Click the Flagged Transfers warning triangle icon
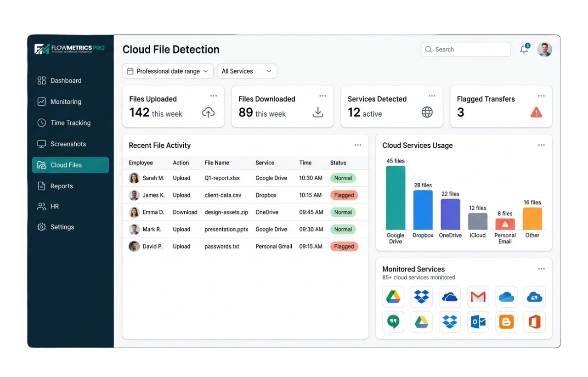 (x=536, y=112)
